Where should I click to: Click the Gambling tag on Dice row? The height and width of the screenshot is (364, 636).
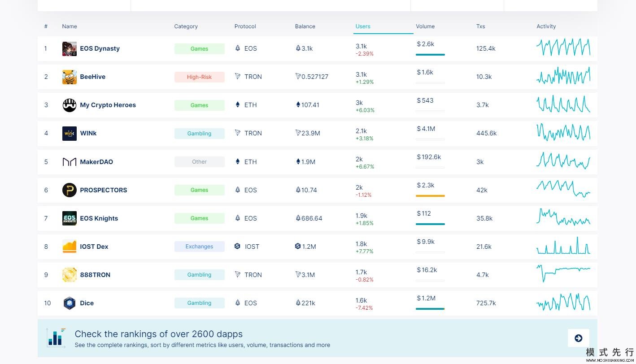pos(200,303)
